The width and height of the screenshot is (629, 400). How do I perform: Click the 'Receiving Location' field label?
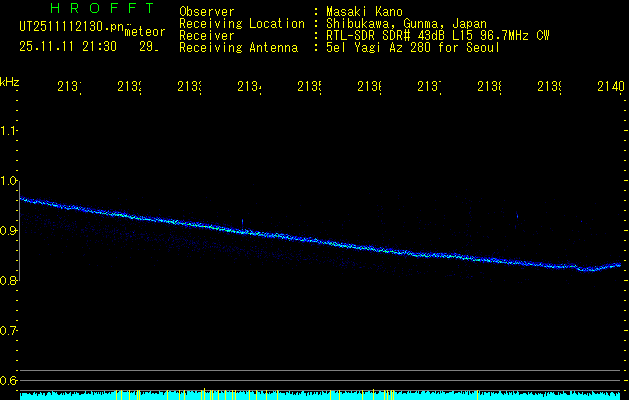242,24
